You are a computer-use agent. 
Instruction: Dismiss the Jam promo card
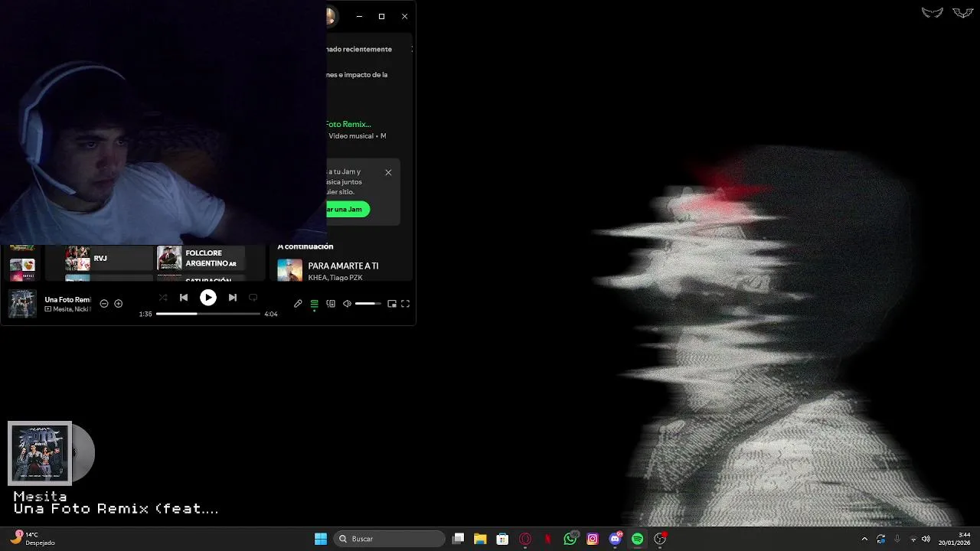[x=388, y=172]
